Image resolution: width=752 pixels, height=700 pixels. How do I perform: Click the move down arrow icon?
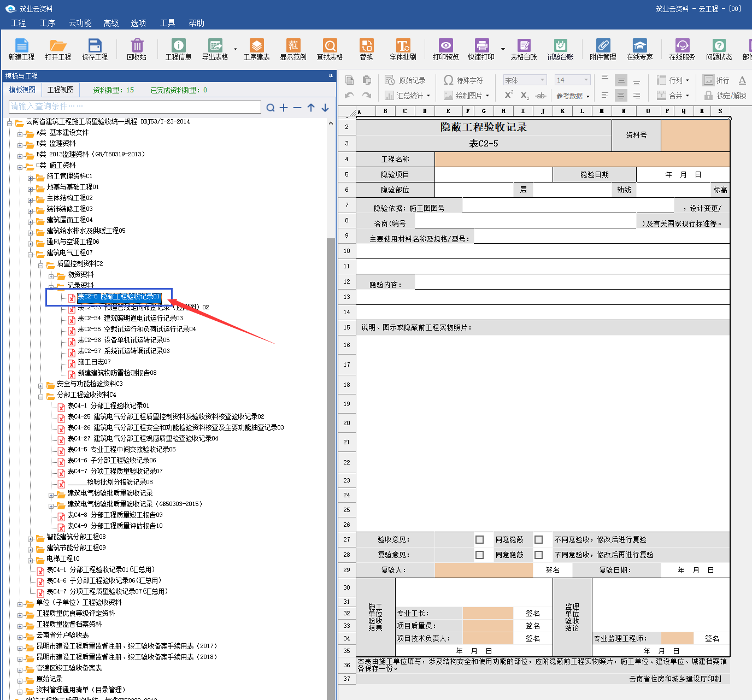point(325,108)
